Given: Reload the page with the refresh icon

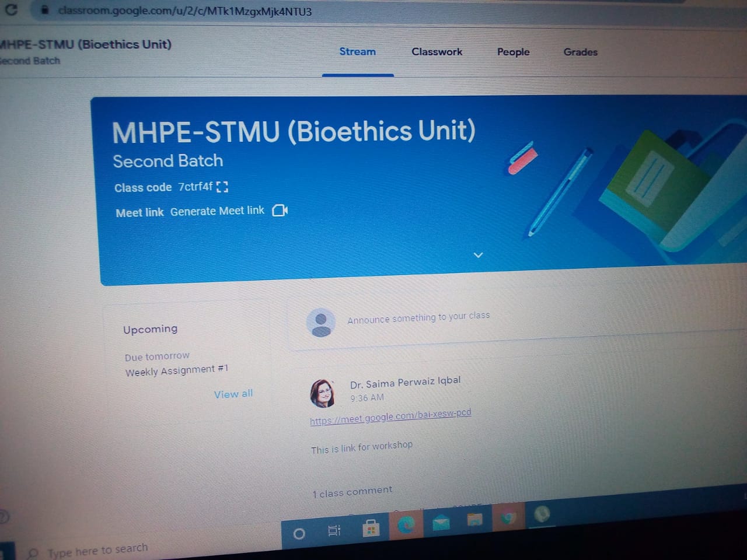Looking at the screenshot, I should click(11, 9).
